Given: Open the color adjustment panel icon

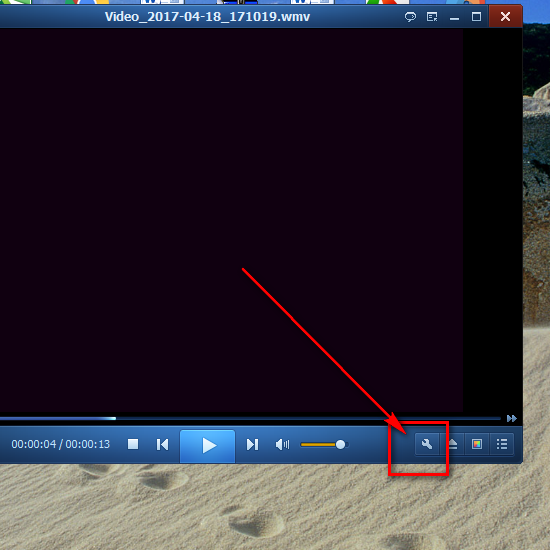Looking at the screenshot, I should pyautogui.click(x=477, y=444).
